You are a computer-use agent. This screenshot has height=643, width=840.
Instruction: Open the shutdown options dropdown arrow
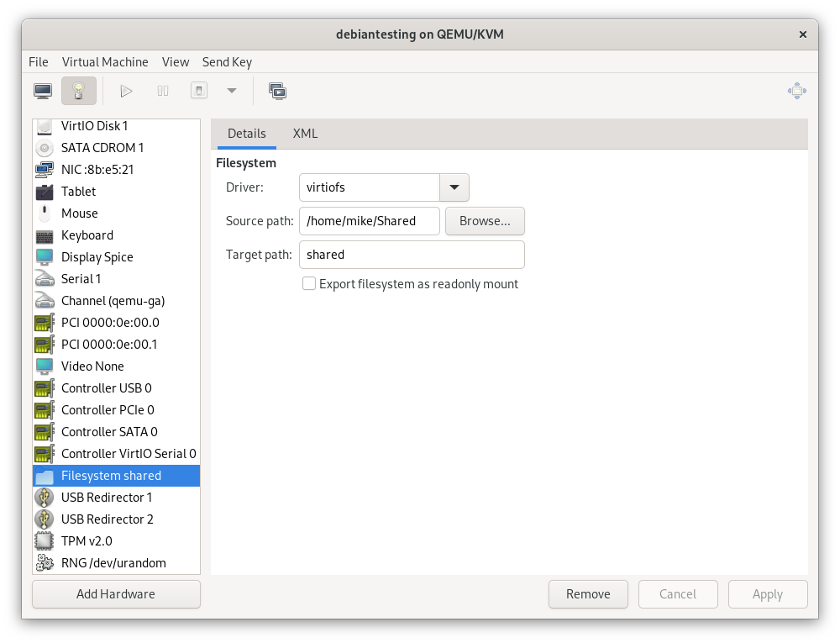[232, 91]
